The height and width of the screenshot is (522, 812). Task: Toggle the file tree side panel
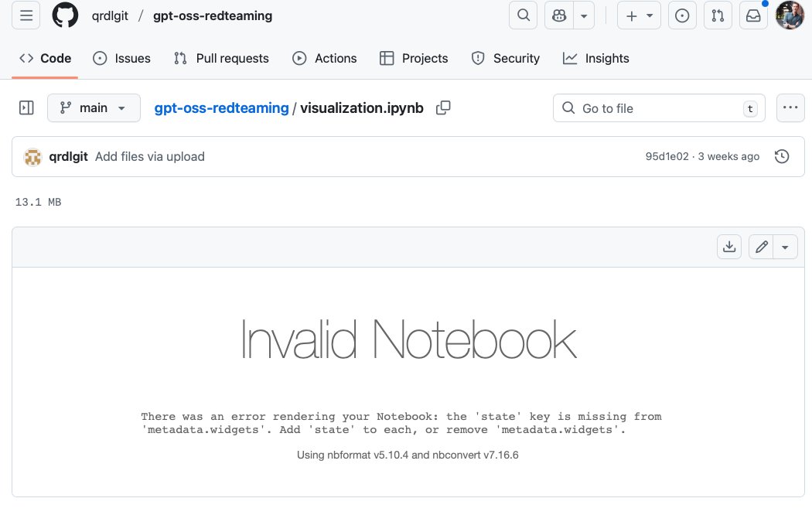(26, 108)
